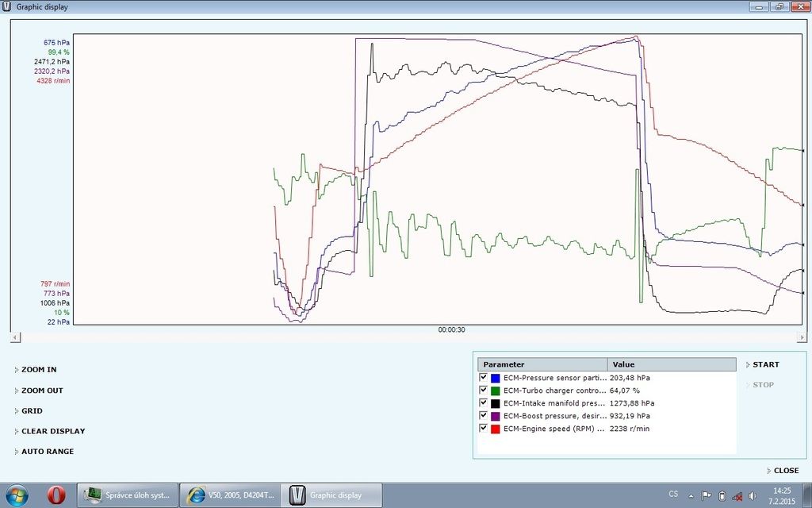
Task: Click the network tray icon
Action: (737, 496)
